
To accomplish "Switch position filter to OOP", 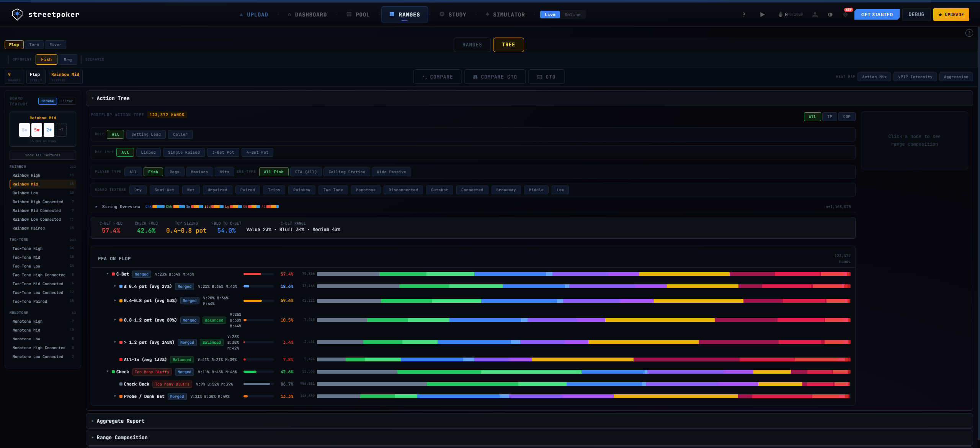I will [847, 117].
